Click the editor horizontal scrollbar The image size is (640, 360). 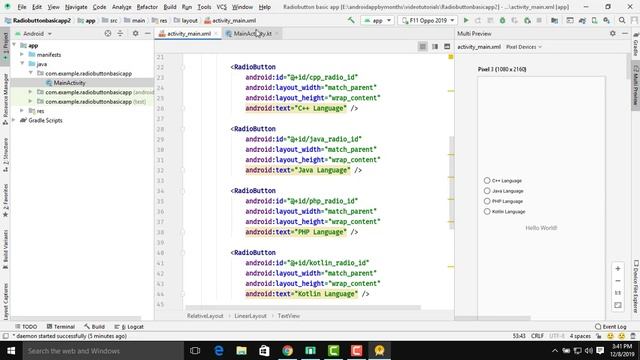coord(303,307)
